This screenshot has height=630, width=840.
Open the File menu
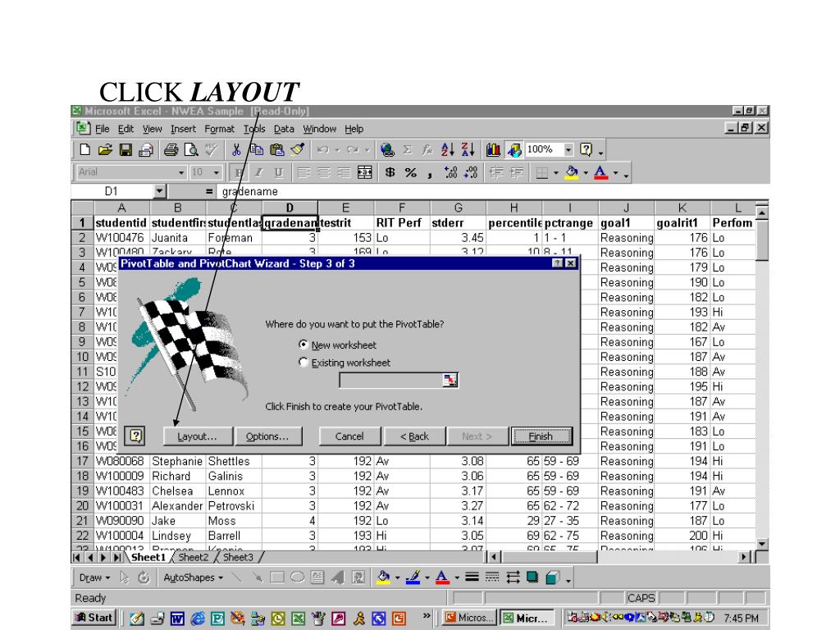coord(102,129)
